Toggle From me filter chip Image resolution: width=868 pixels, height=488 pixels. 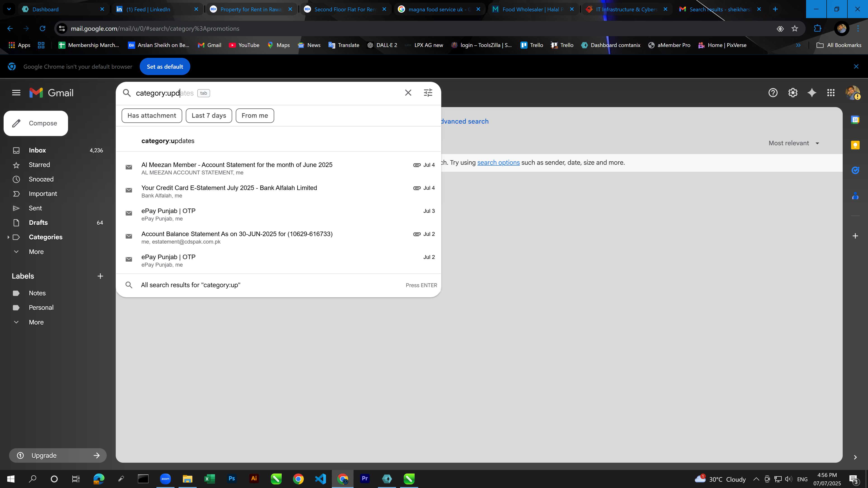(255, 115)
